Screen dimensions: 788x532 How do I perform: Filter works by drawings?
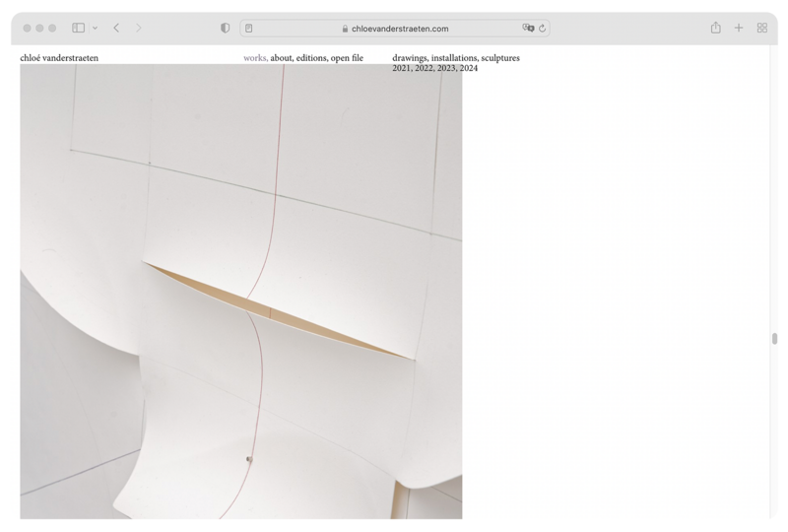click(x=410, y=58)
